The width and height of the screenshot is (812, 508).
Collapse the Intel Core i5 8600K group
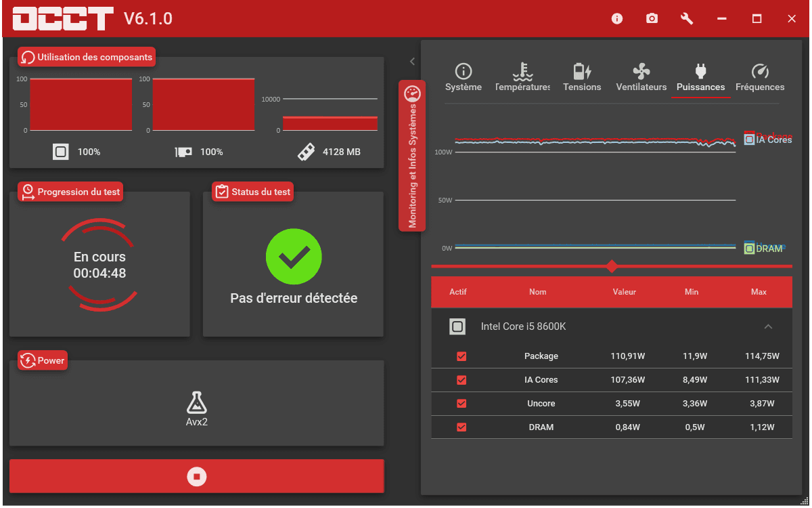pyautogui.click(x=768, y=326)
